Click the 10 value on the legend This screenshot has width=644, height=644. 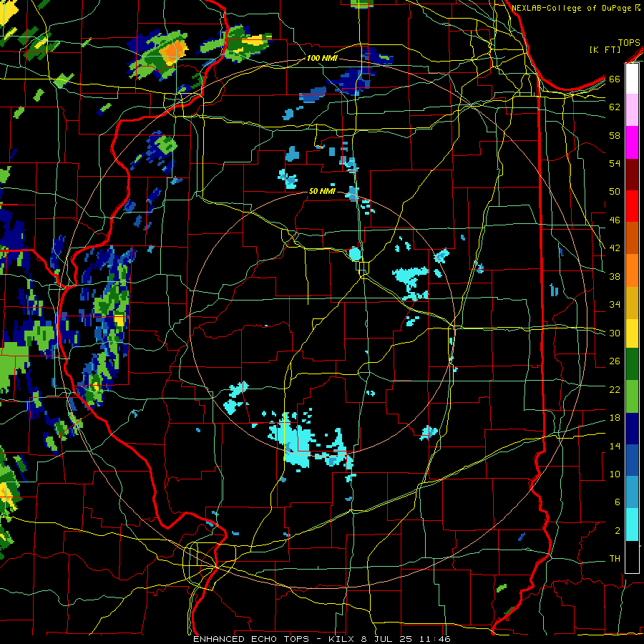(x=615, y=474)
